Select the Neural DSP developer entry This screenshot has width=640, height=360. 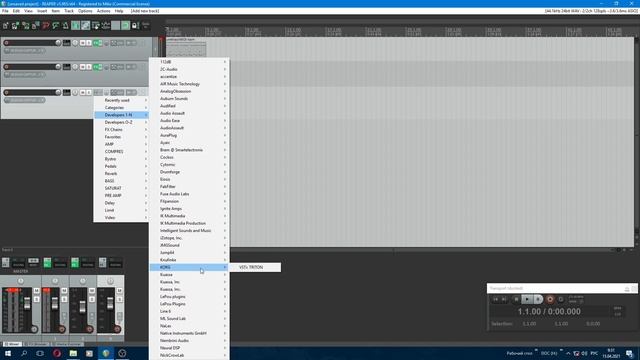189,348
